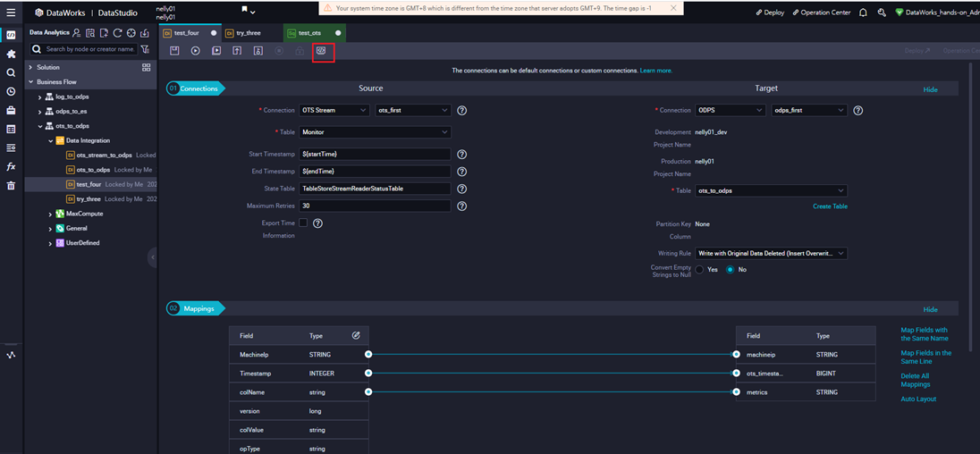
Task: Select the Data Analytics code icon in left sidebar
Action: click(11, 34)
